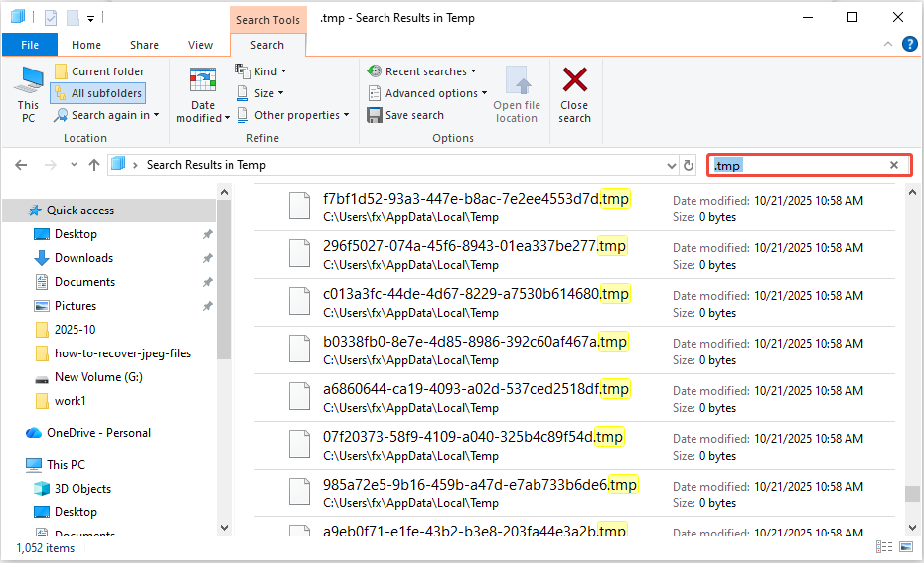Screen dimensions: 924x563
Task: Click the refresh icon beside address bar
Action: (689, 165)
